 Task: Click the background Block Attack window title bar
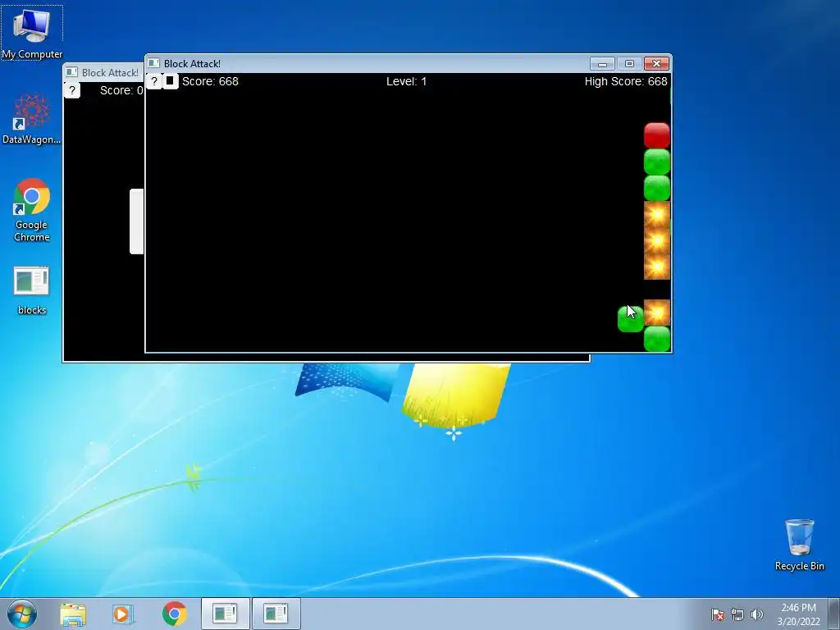pyautogui.click(x=103, y=72)
